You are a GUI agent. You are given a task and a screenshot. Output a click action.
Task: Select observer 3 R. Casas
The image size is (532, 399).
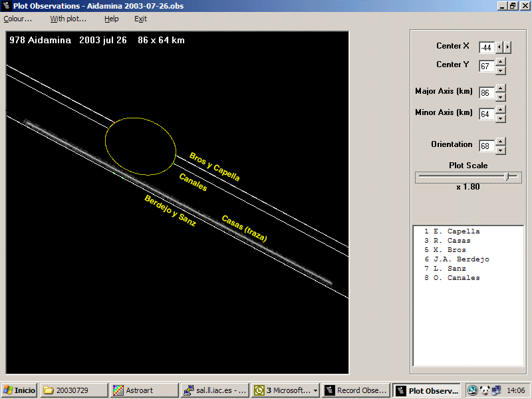(447, 241)
